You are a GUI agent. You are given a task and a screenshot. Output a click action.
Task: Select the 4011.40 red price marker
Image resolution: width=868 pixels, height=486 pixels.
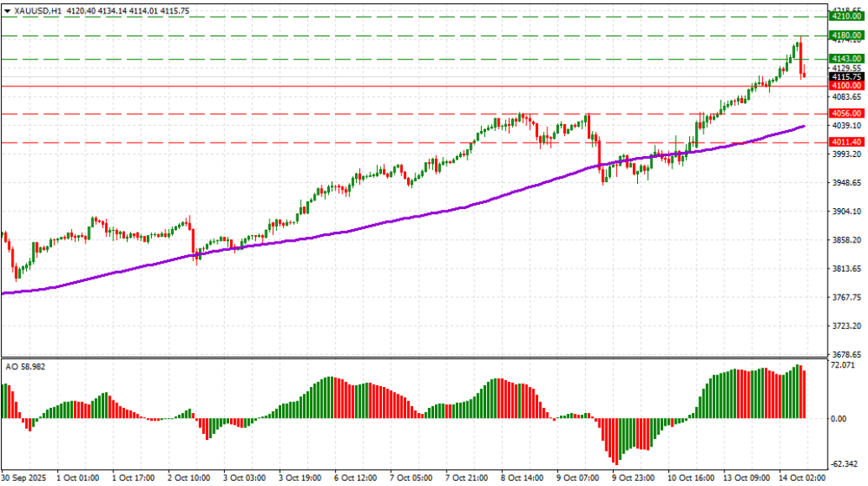pos(847,141)
